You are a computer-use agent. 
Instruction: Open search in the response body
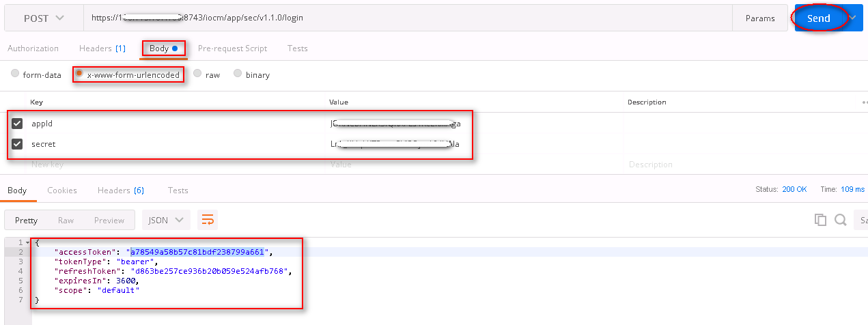coord(841,220)
